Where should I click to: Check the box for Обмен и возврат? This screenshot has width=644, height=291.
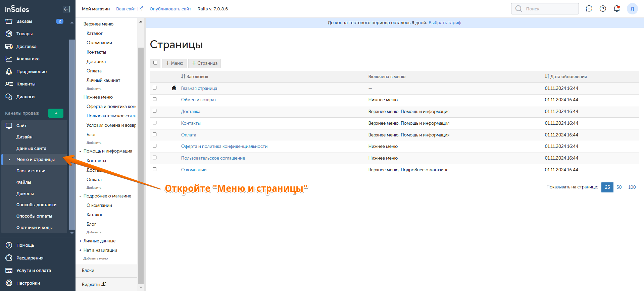155,99
